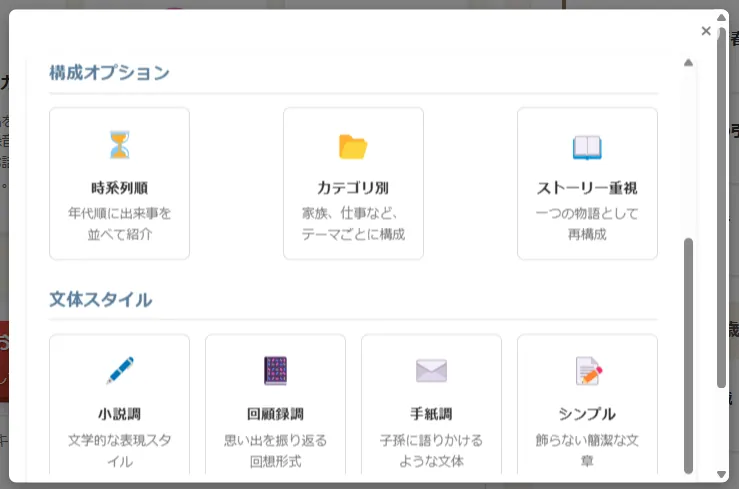
Task: Click the open book icon for ストーリー重視
Action: [587, 147]
